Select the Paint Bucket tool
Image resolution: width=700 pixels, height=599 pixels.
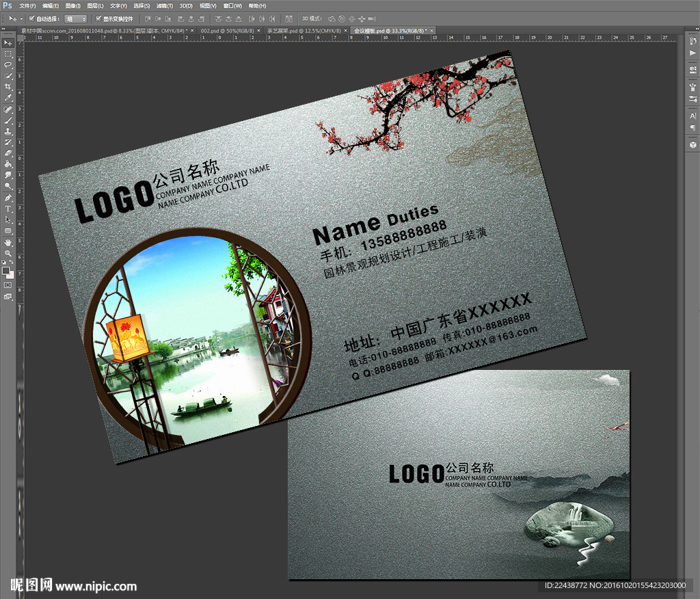8,164
